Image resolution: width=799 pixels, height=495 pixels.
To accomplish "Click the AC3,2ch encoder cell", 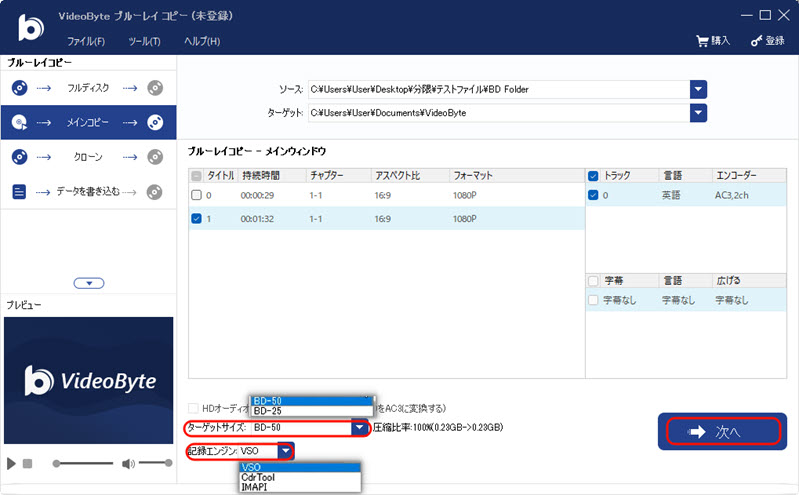I will click(732, 195).
